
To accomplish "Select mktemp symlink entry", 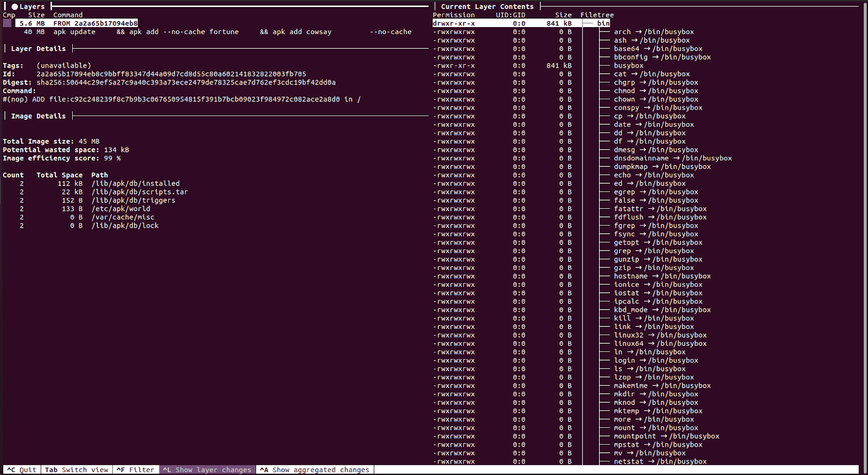I will click(658, 411).
